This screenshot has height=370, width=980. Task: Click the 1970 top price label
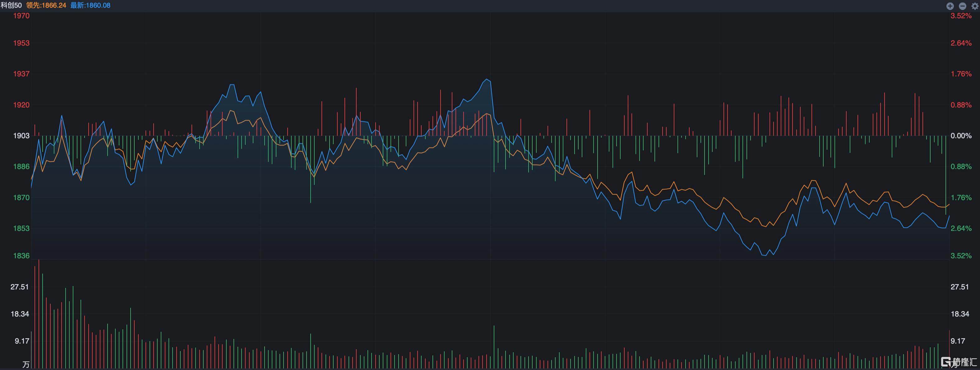click(21, 16)
